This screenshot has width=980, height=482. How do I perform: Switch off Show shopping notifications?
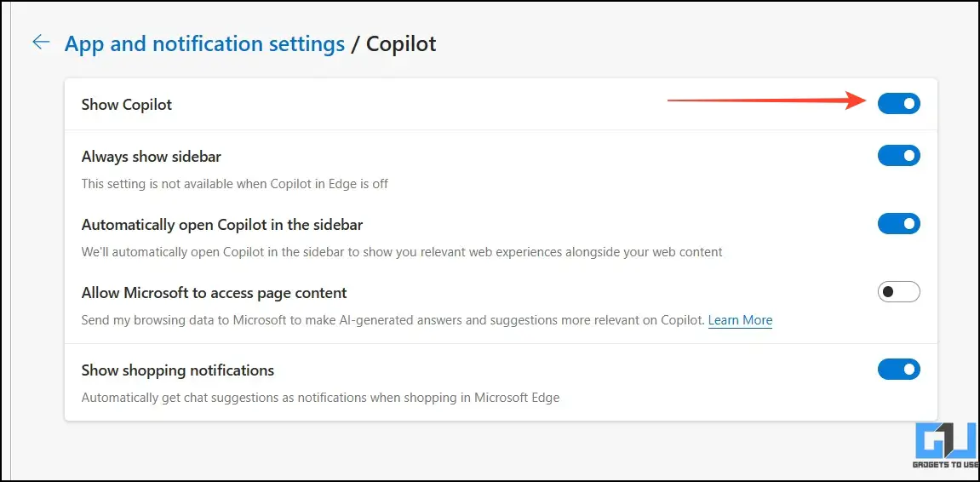point(899,369)
